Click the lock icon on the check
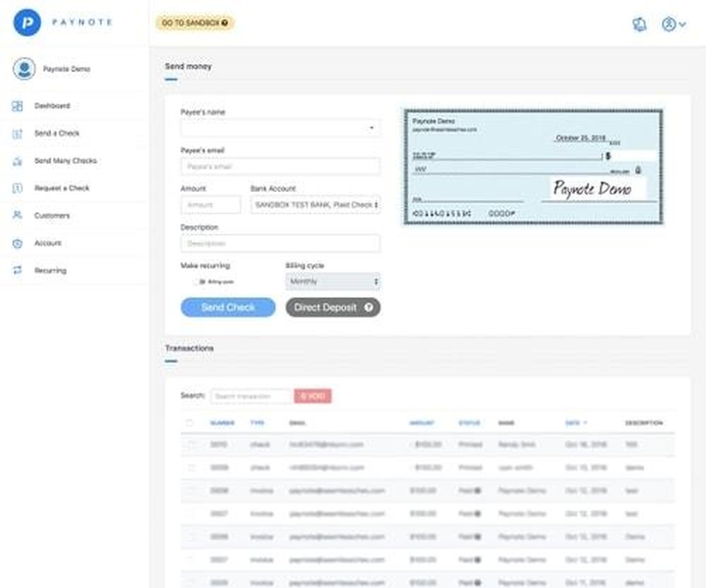Screen dimensions: 706x588 coord(638,170)
